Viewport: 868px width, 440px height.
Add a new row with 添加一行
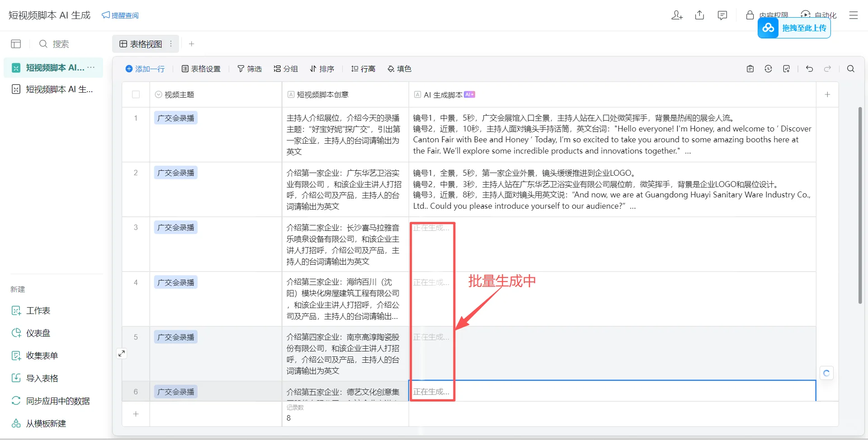pyautogui.click(x=145, y=69)
